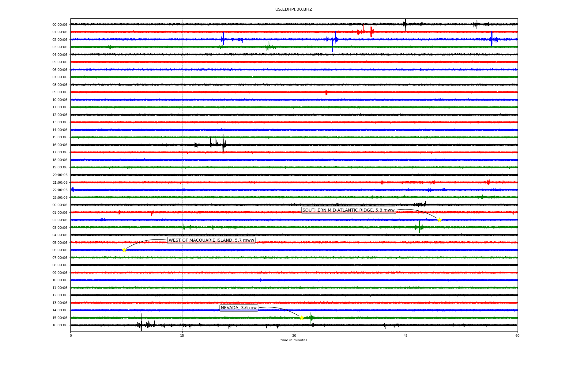This screenshot has width=588, height=368.
Task: Click the 19:00:06 row time label
Action: tap(60, 167)
